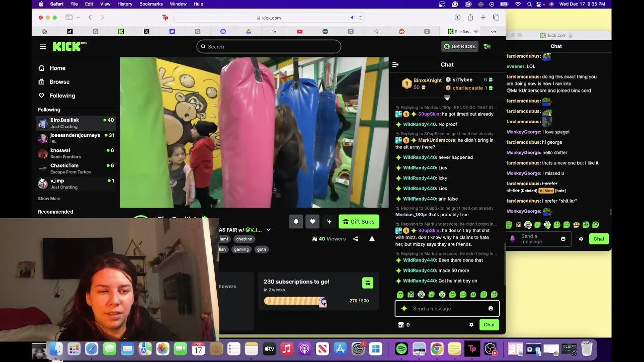644x362 pixels.
Task: Go back in Safari
Action: tap(90, 18)
